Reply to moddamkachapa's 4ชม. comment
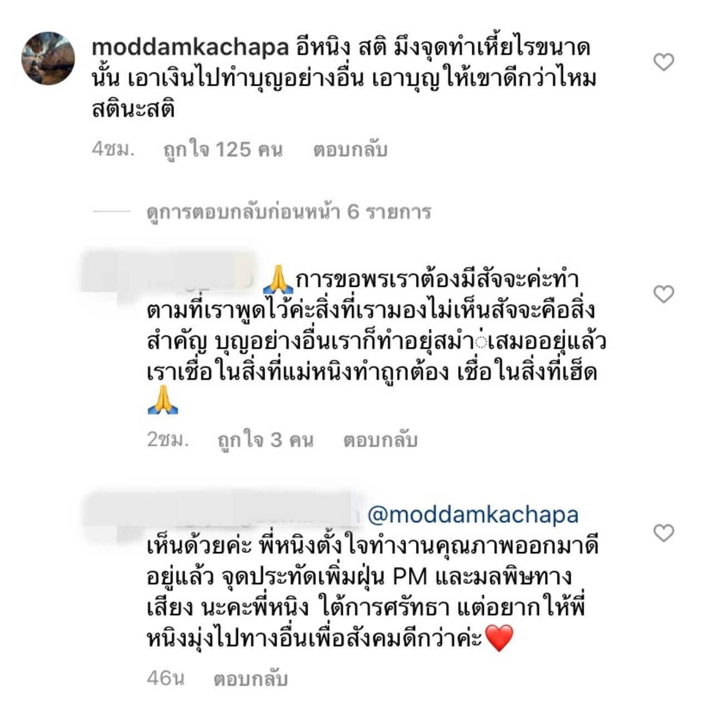 [x=350, y=150]
